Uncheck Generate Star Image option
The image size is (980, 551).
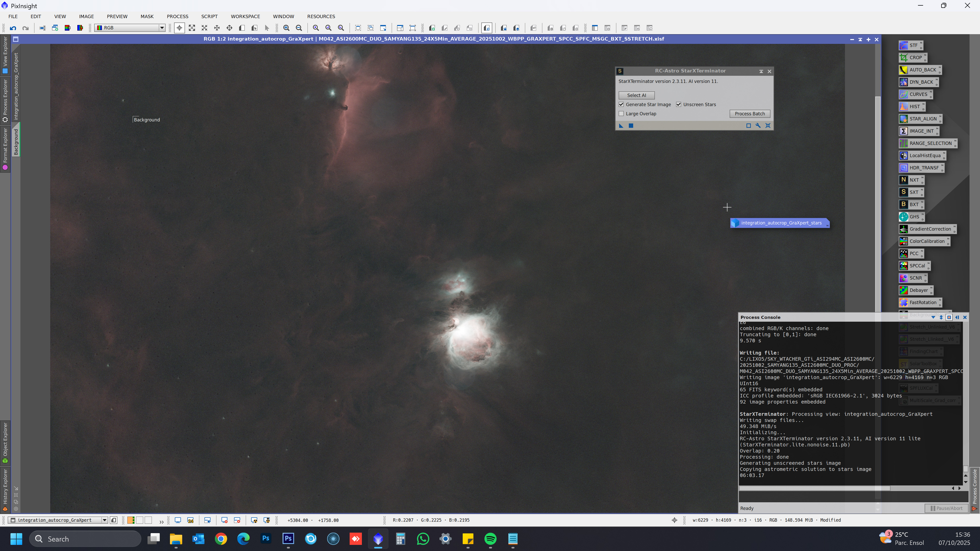(621, 105)
